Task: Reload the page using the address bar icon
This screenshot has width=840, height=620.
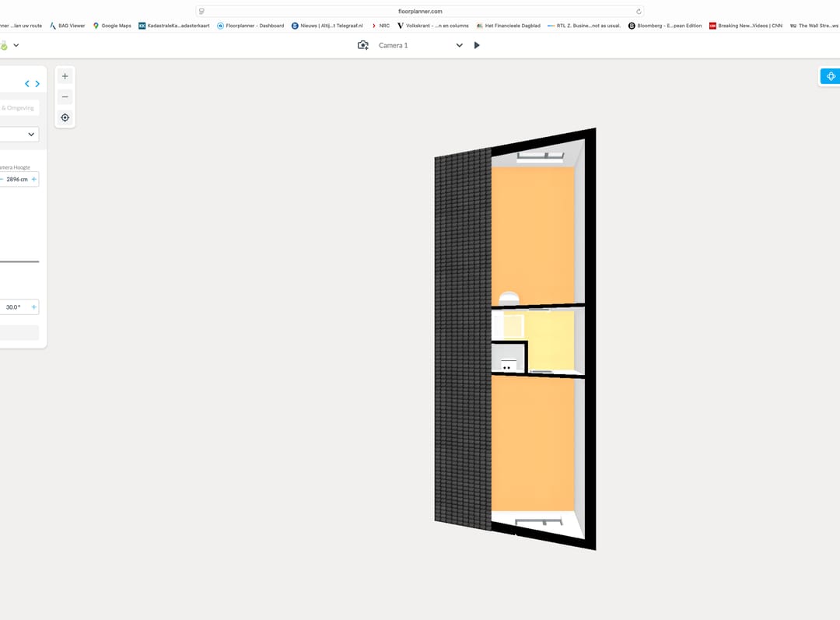Action: pyautogui.click(x=639, y=12)
